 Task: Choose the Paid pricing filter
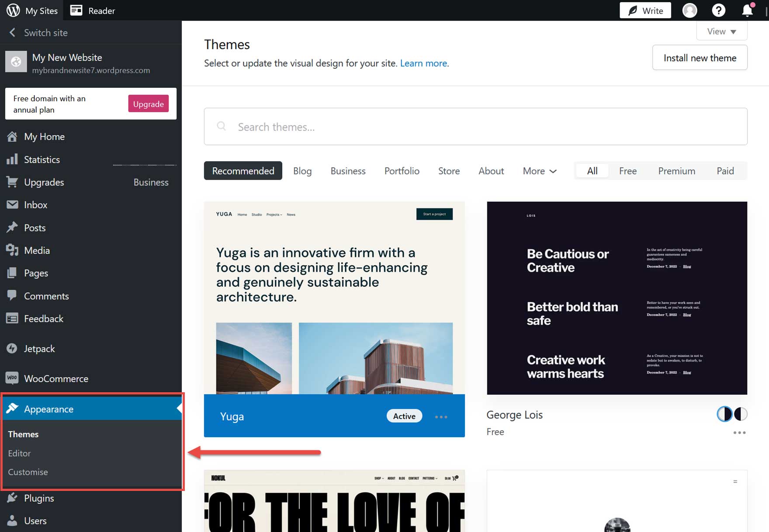725,171
